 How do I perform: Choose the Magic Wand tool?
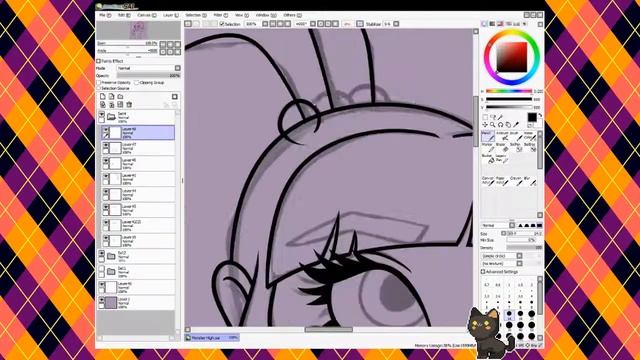click(500, 117)
